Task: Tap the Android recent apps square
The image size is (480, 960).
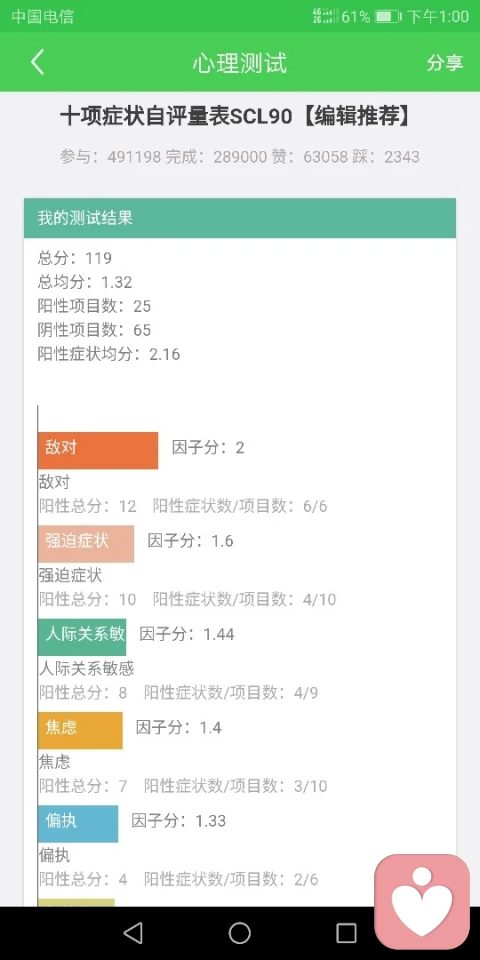Action: pos(346,932)
